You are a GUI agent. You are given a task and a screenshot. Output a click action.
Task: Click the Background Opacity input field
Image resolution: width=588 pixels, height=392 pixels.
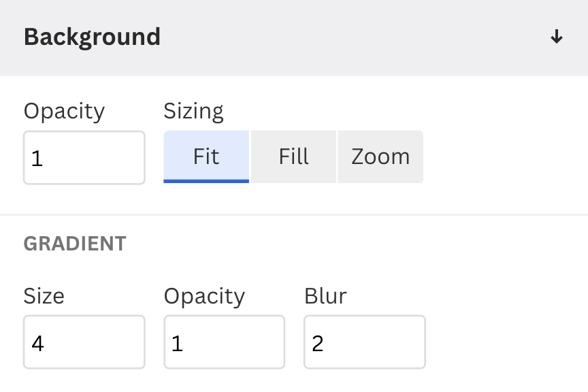tap(84, 158)
